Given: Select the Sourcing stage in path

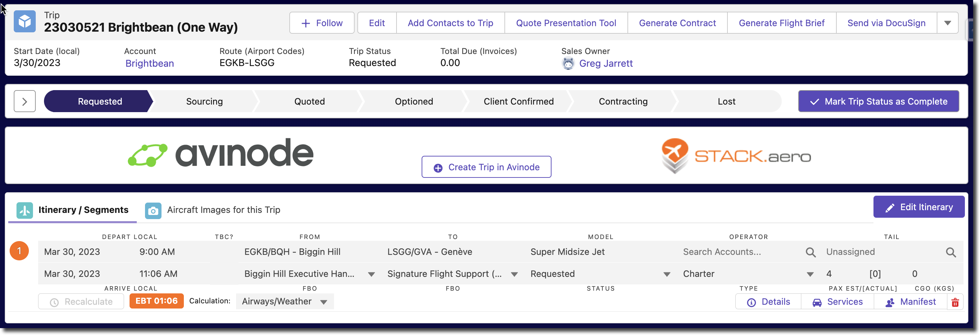Looking at the screenshot, I should 204,102.
